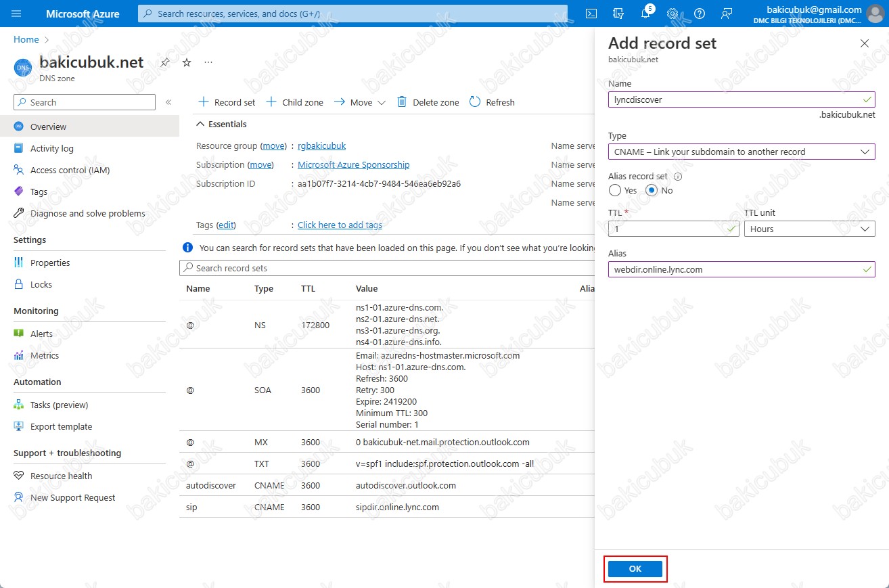Screen dimensions: 889x588
Task: Sort record sets by Name column header
Action: point(198,289)
